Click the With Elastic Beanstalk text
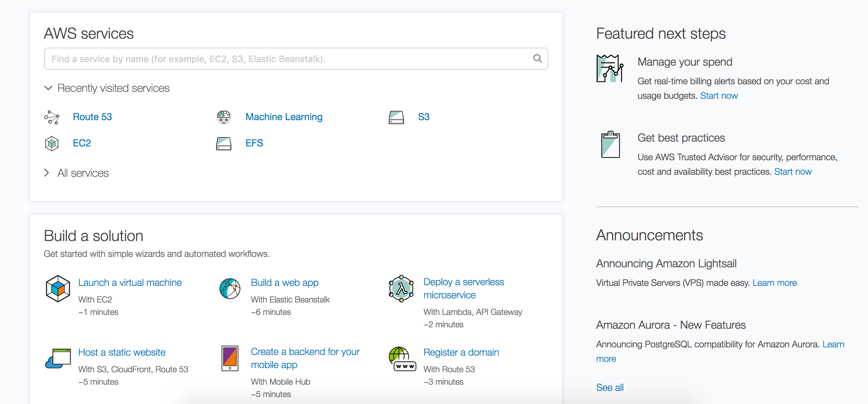Screen dimensions: 868x404 290,299
